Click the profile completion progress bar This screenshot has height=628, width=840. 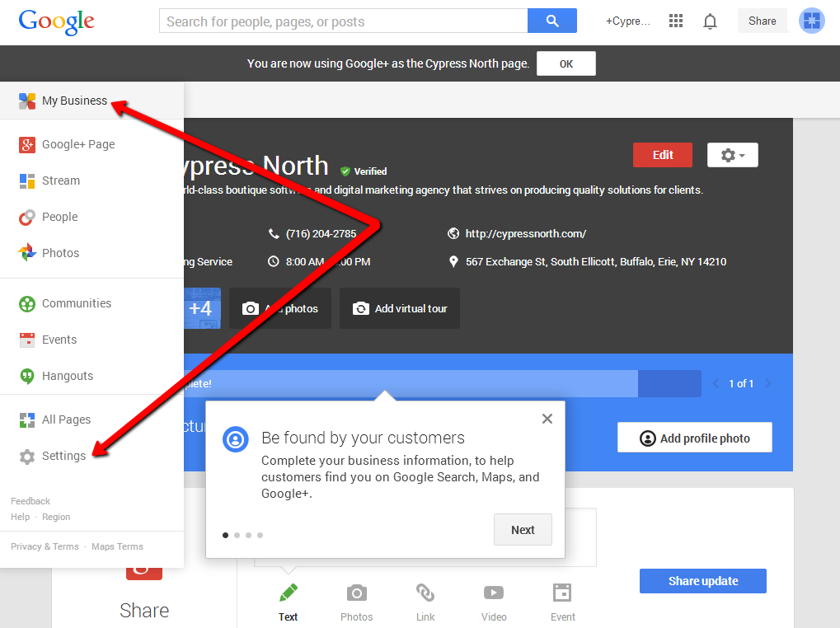443,383
